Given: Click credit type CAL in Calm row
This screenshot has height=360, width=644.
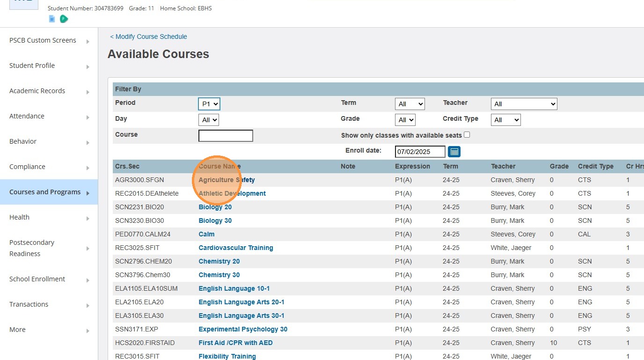Looking at the screenshot, I should (x=585, y=234).
